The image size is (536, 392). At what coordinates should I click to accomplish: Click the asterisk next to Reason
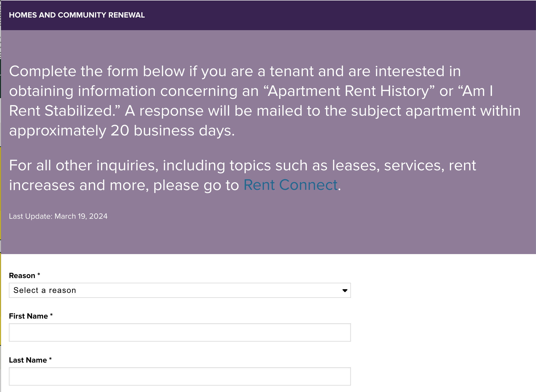[39, 275]
